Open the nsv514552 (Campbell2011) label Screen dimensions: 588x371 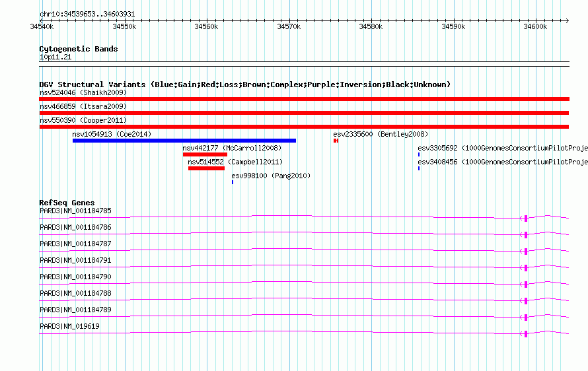[x=235, y=162]
